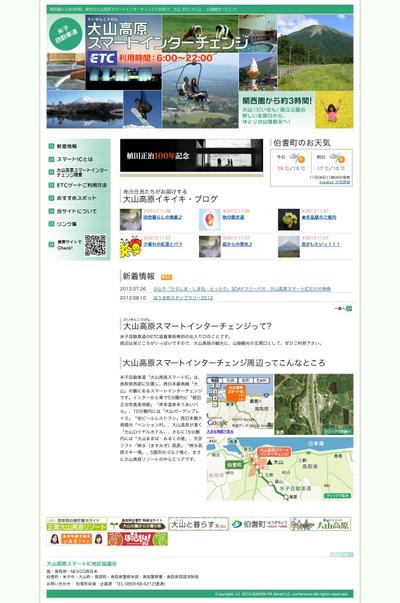Click the girl in yellow flower field photo
This screenshot has height=603, width=400.
click(x=334, y=110)
